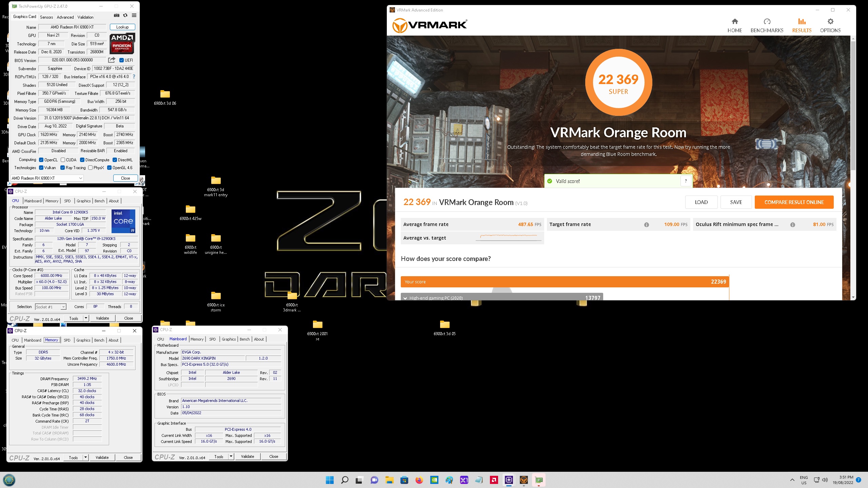Open the '6900xt 2001 se' desktop folder
Image resolution: width=868 pixels, height=488 pixels.
(317, 330)
